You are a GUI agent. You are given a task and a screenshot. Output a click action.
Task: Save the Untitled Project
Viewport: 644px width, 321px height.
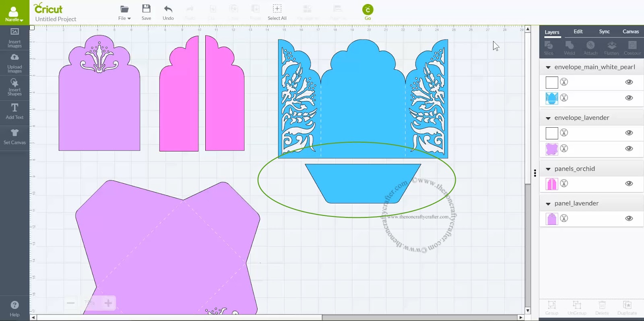147,12
